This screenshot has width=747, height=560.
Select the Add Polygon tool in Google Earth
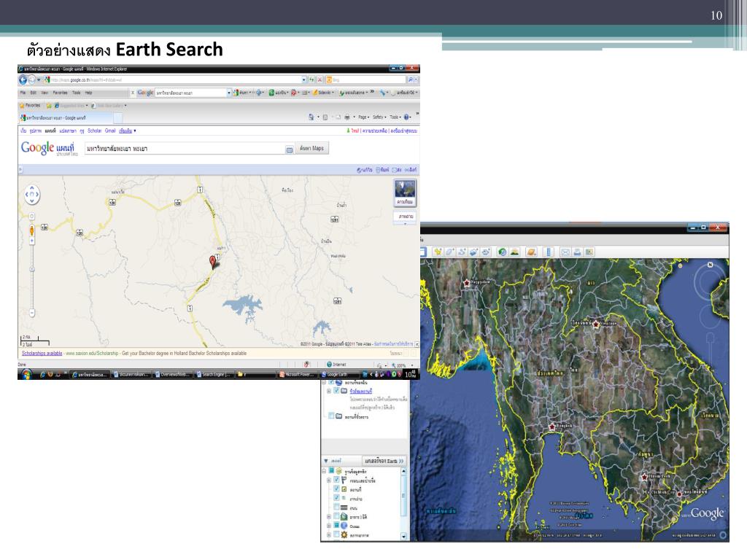pyautogui.click(x=449, y=252)
